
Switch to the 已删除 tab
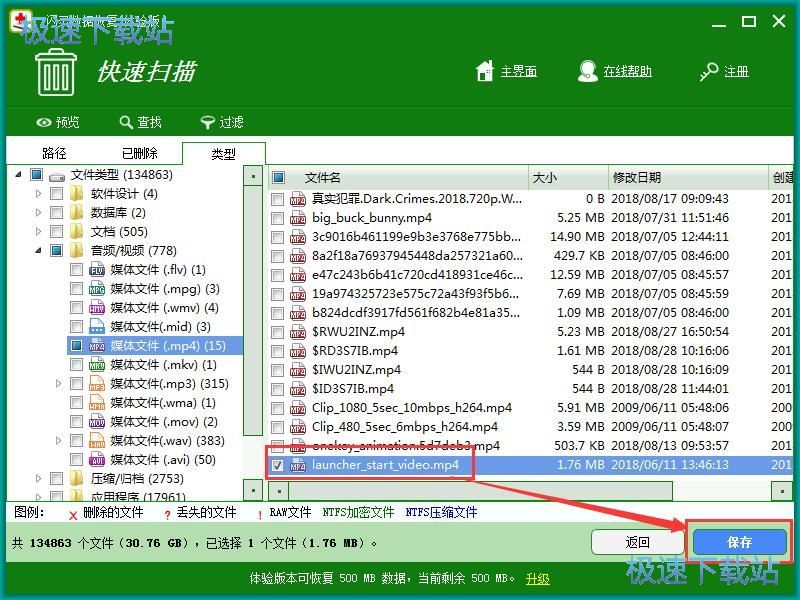point(139,153)
